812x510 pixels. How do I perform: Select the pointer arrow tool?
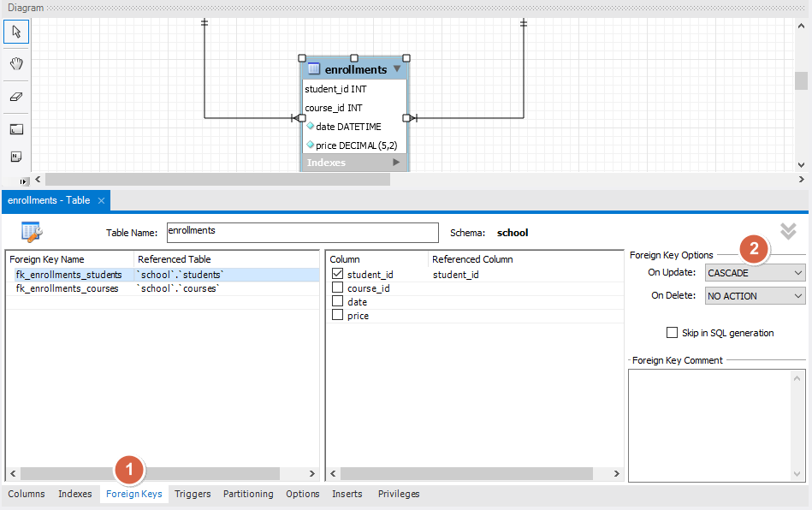click(x=16, y=33)
